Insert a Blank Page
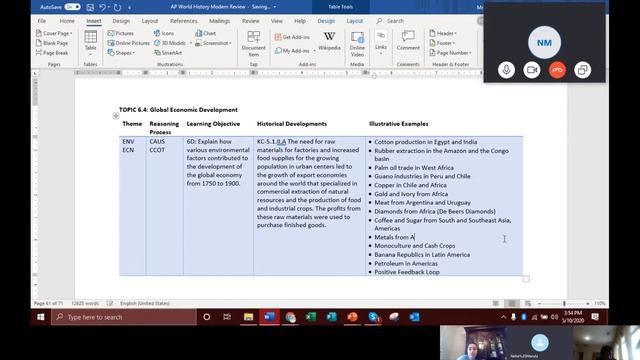This screenshot has height=360, width=640. click(52, 43)
